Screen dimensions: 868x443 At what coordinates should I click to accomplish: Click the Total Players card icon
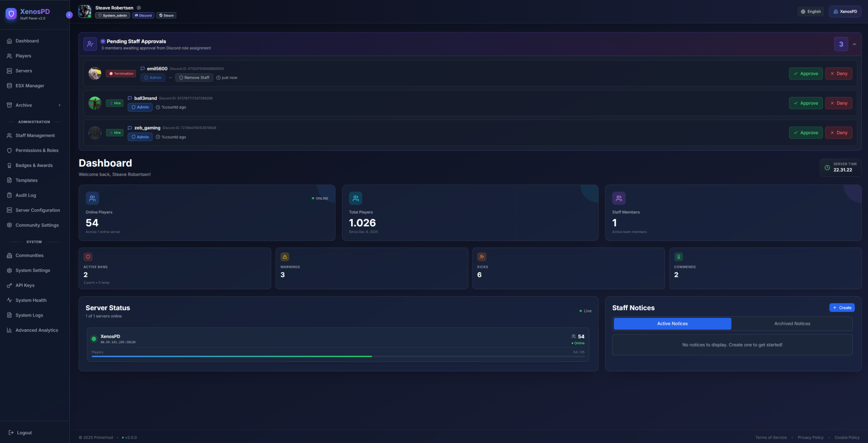click(355, 198)
